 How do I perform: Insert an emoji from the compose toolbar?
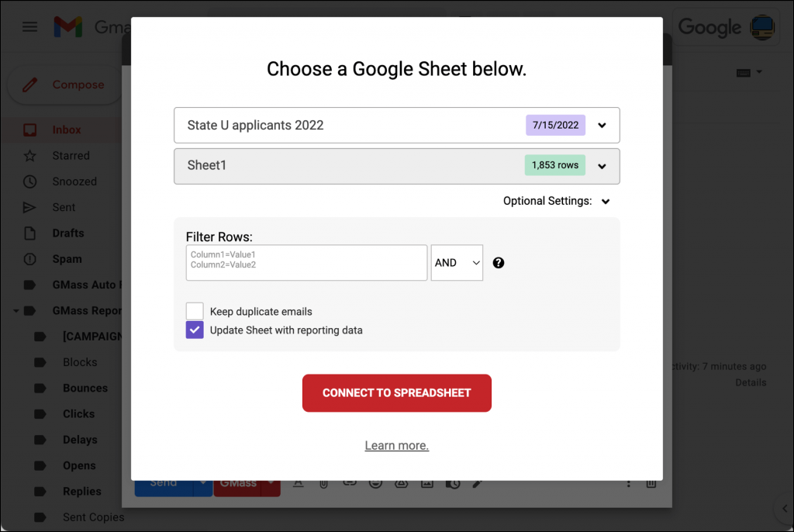(375, 482)
